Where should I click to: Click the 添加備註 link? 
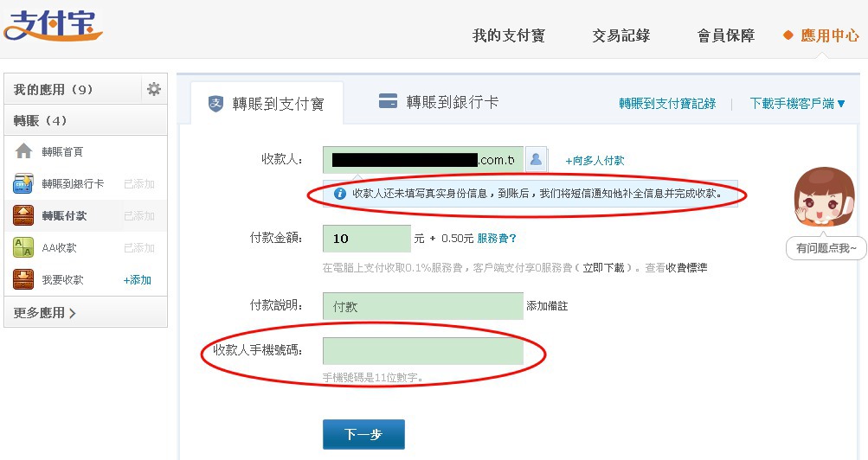pos(547,306)
